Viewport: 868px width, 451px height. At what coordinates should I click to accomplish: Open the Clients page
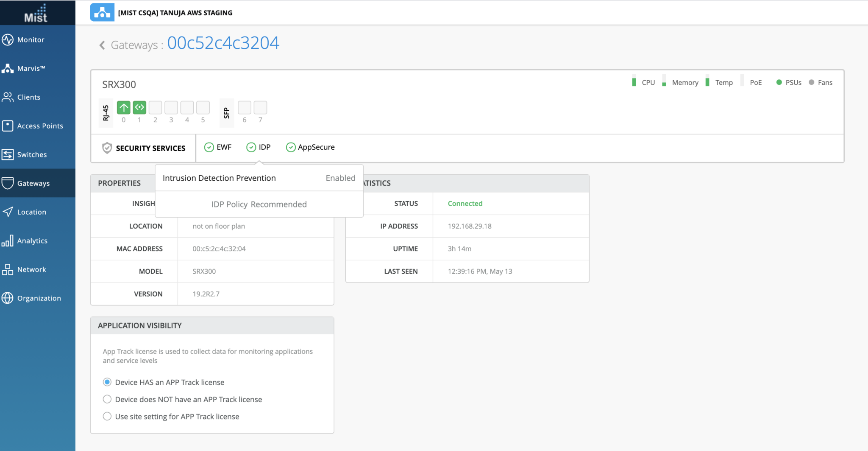pyautogui.click(x=28, y=97)
